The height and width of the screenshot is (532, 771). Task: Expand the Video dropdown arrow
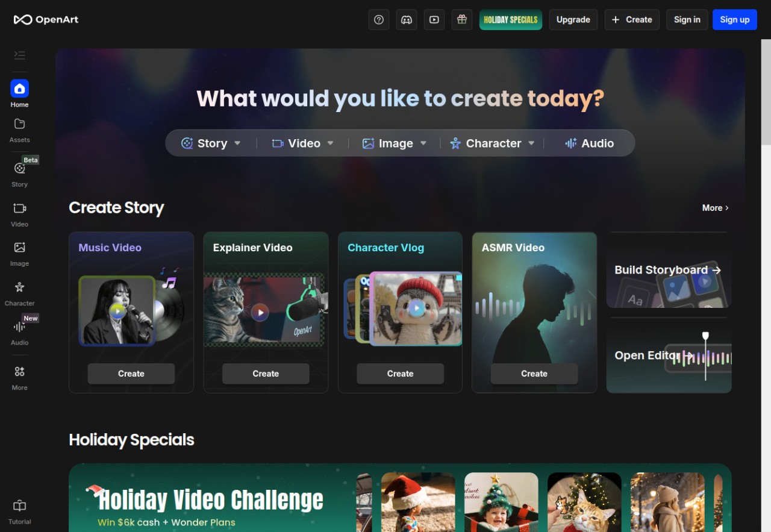330,143
